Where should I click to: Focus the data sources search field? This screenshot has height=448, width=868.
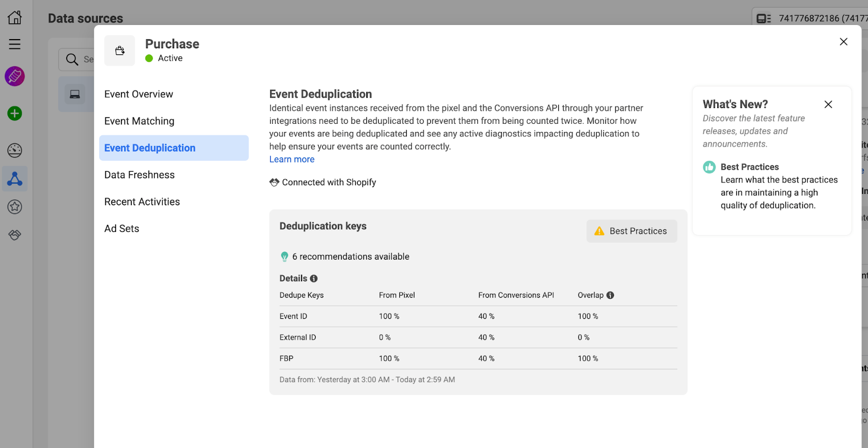(76, 59)
